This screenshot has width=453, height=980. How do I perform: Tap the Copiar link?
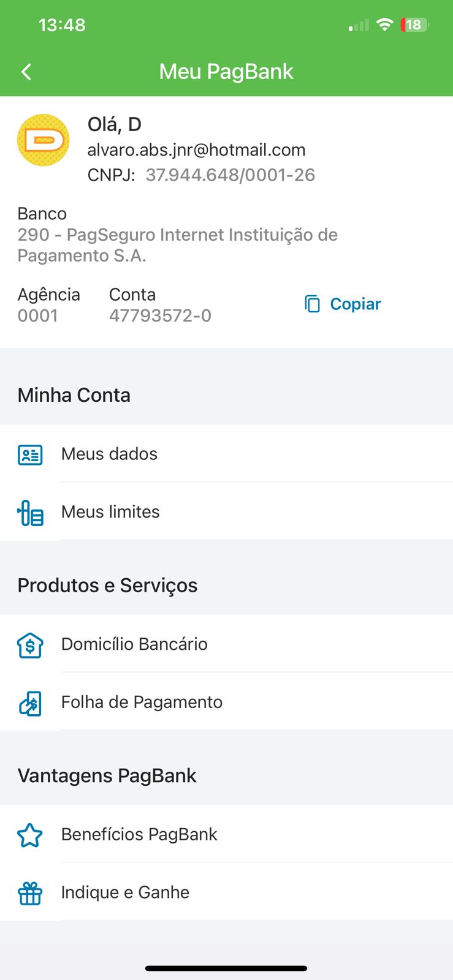click(355, 304)
